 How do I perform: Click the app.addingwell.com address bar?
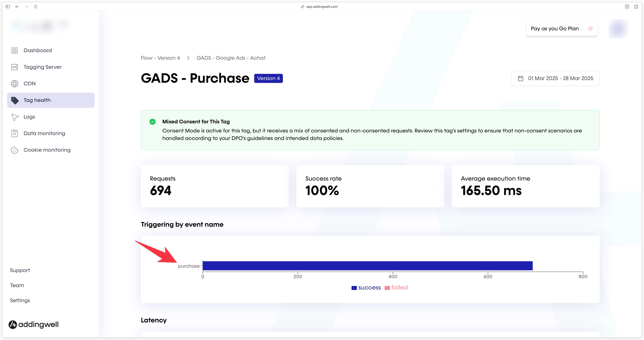click(x=322, y=7)
